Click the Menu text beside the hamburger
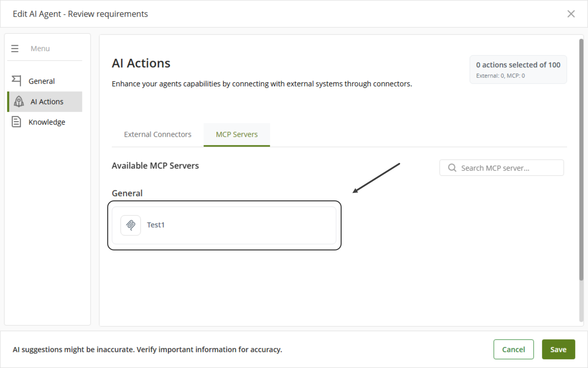Screen dimensions: 588x368 coord(40,49)
